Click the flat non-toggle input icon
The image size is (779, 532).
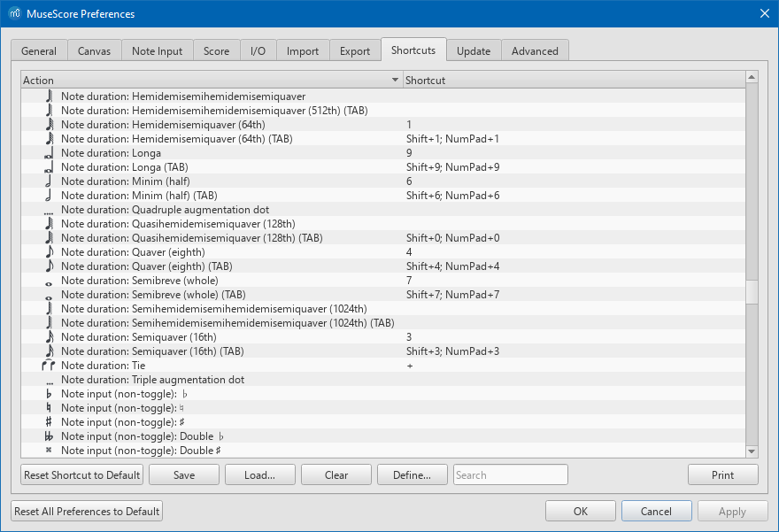(x=49, y=394)
